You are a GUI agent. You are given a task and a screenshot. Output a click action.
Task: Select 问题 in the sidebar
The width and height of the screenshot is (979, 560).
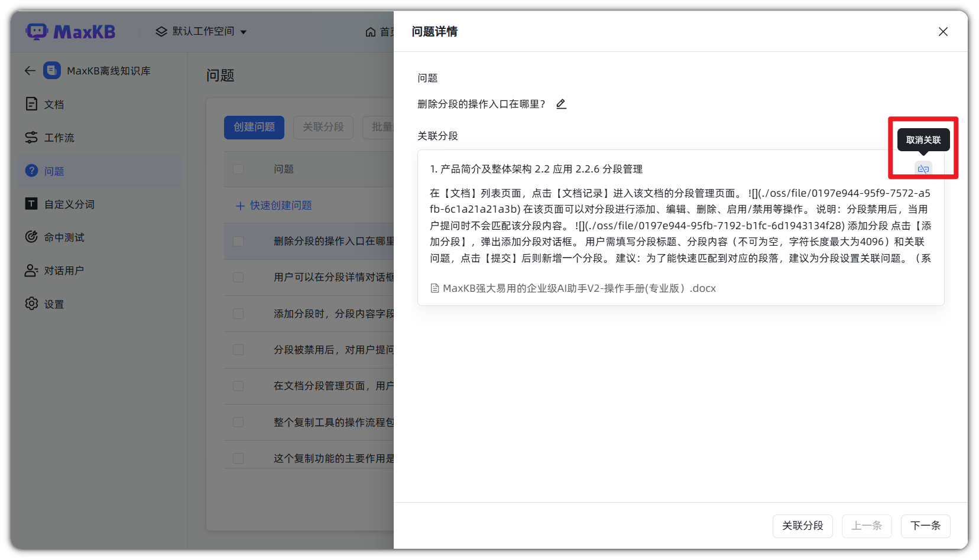pos(99,171)
